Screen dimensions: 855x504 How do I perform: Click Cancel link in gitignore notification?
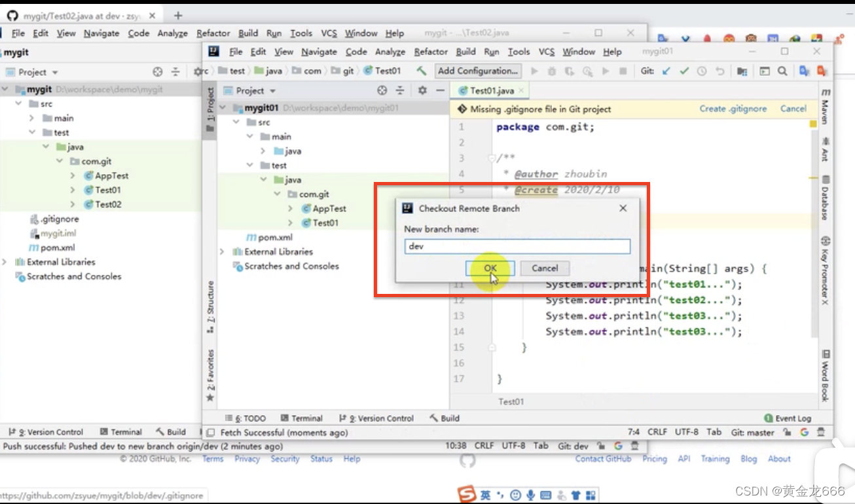pyautogui.click(x=793, y=109)
